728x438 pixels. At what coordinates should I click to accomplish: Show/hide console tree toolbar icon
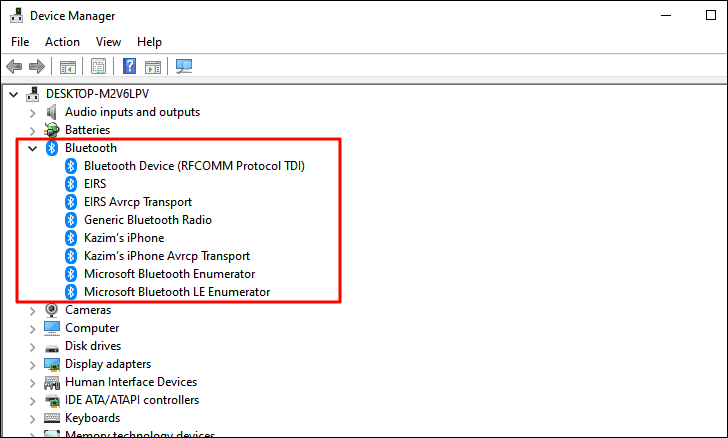pos(68,66)
